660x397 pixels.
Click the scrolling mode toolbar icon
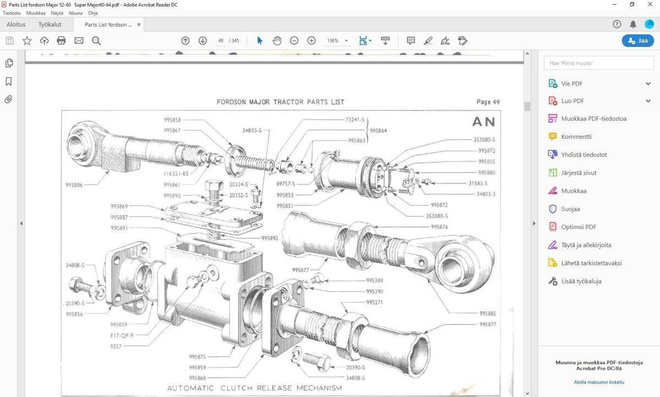385,41
